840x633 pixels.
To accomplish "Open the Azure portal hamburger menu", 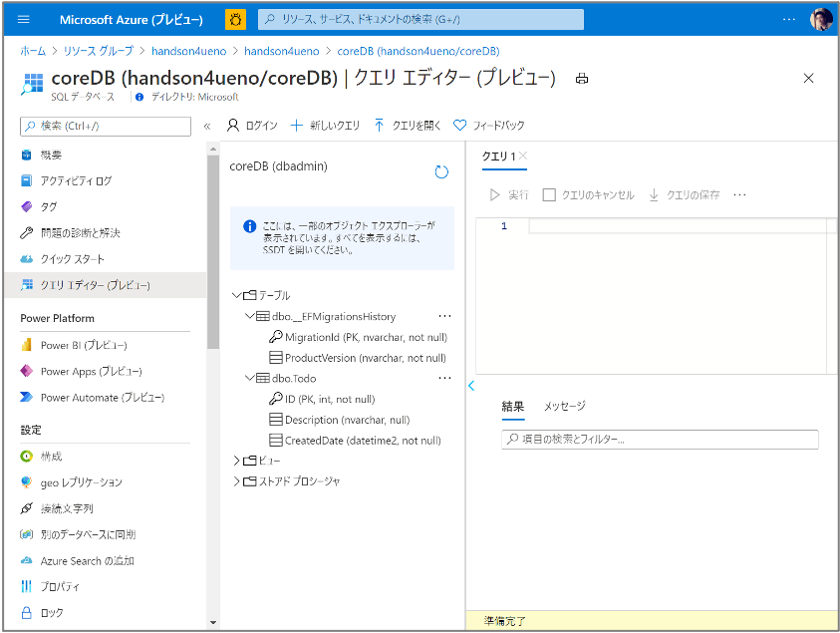I will [x=24, y=20].
